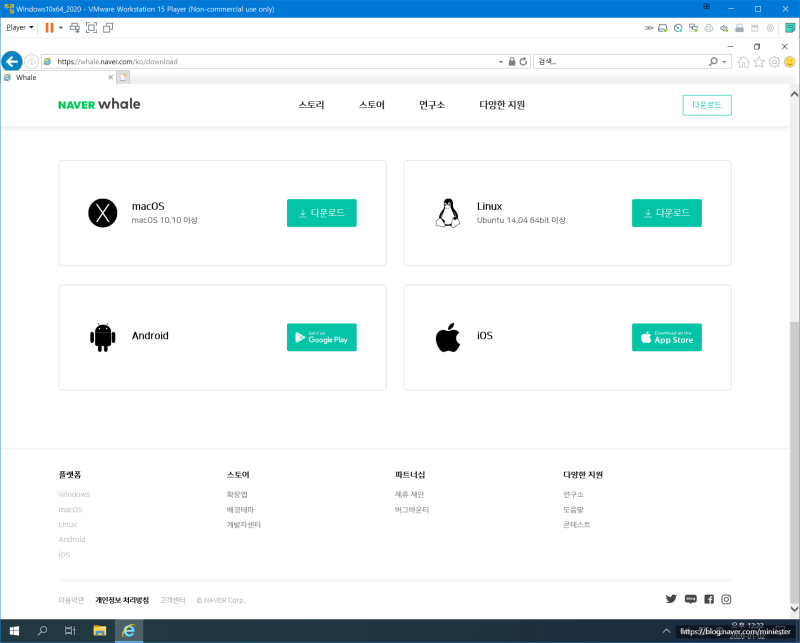
Task: Click VMware hard disk device icon
Action: coord(662,28)
